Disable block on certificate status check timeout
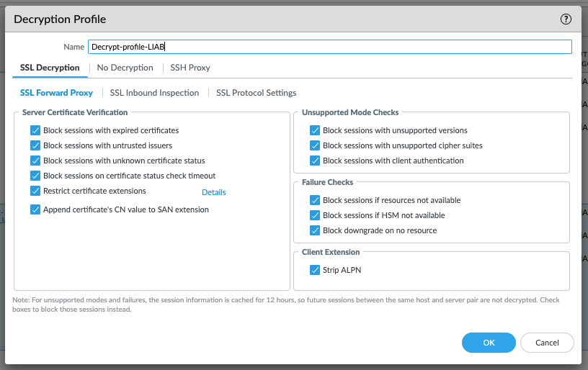 (35, 176)
